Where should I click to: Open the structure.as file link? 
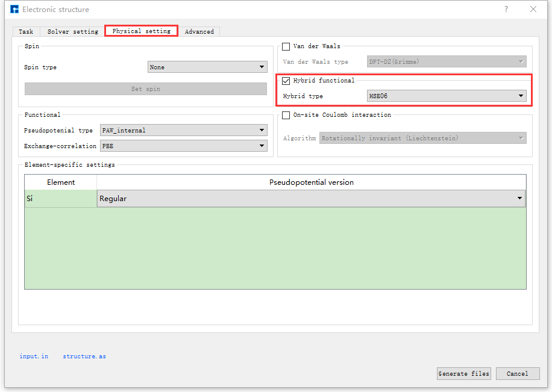(x=84, y=356)
